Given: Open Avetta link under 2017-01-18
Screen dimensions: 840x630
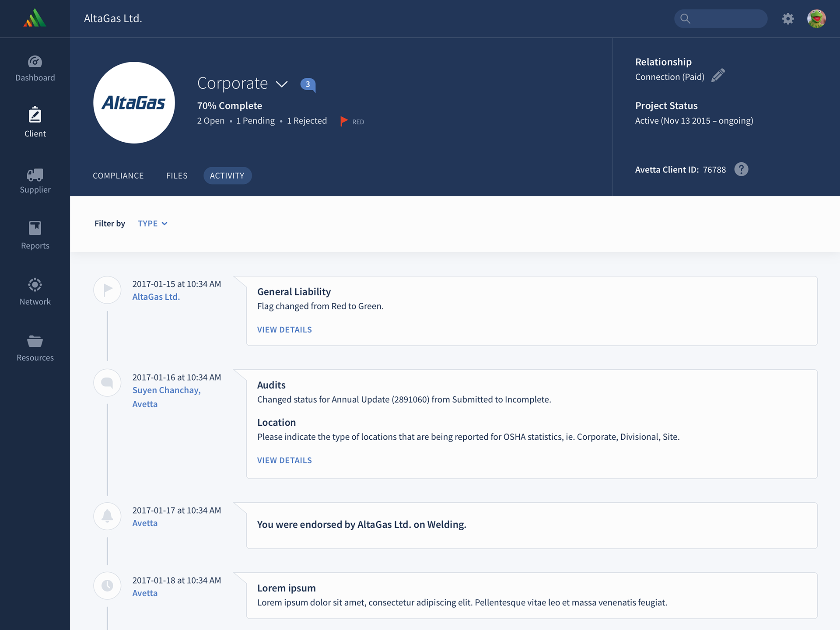Looking at the screenshot, I should 145,593.
